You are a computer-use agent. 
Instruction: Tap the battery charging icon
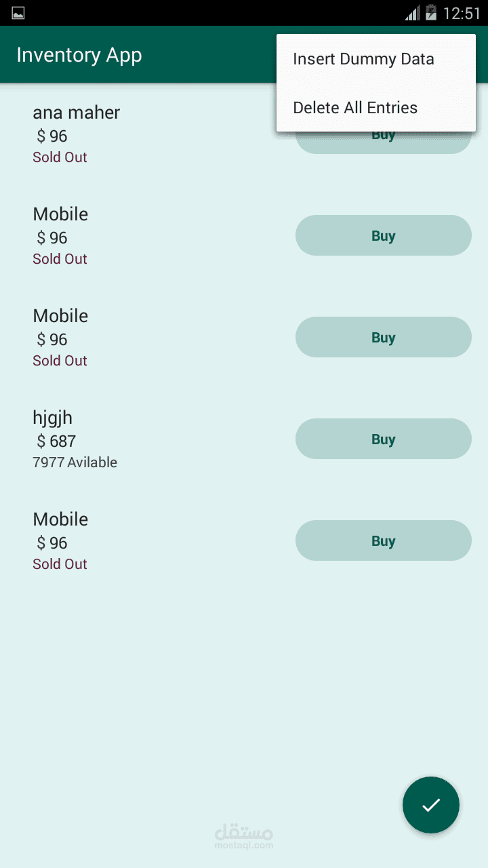[x=430, y=13]
